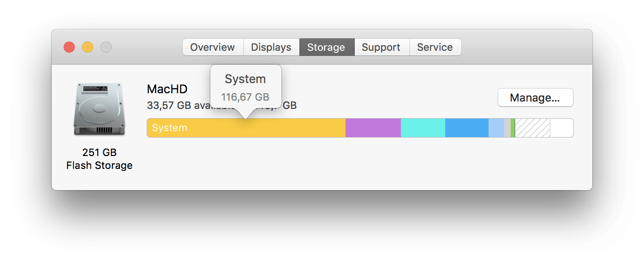Select the cyan storage bar segment
644x264 pixels.
(423, 128)
